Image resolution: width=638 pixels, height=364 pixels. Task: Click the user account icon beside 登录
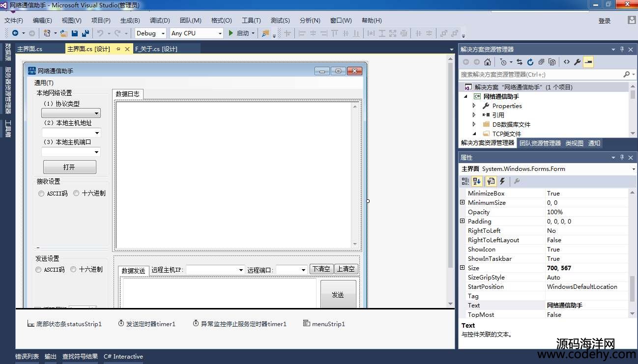point(632,20)
